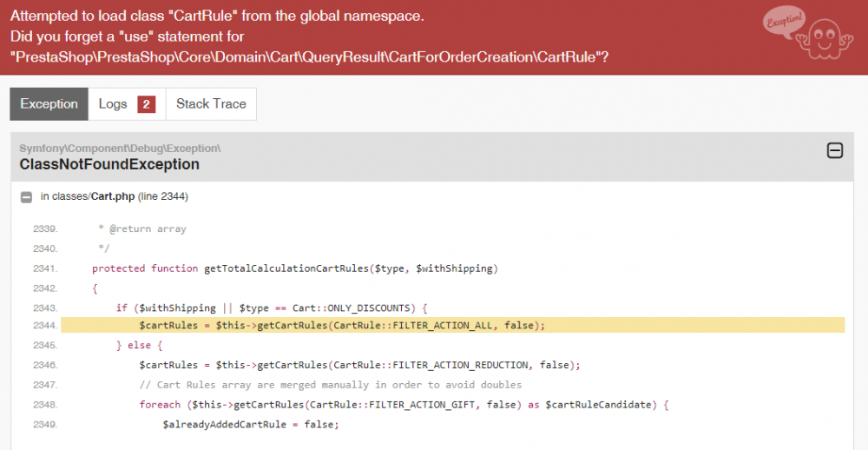Viewport: 868px width, 450px height.
Task: Collapse the ClassNotFoundException panel
Action: [x=834, y=150]
